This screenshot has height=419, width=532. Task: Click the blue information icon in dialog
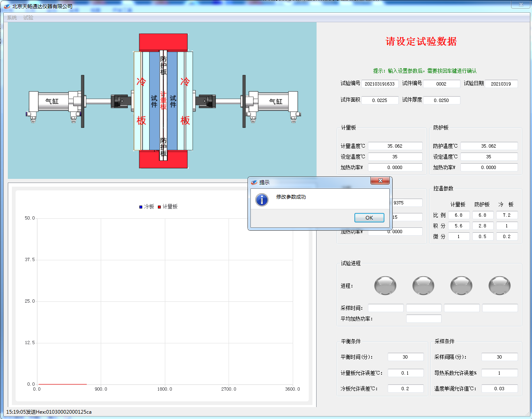point(262,199)
